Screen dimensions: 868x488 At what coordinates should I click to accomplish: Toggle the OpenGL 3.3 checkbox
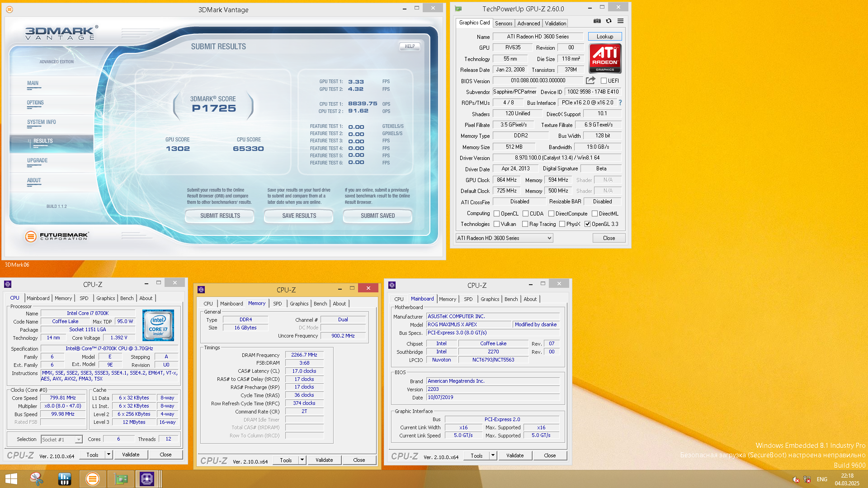pyautogui.click(x=587, y=224)
